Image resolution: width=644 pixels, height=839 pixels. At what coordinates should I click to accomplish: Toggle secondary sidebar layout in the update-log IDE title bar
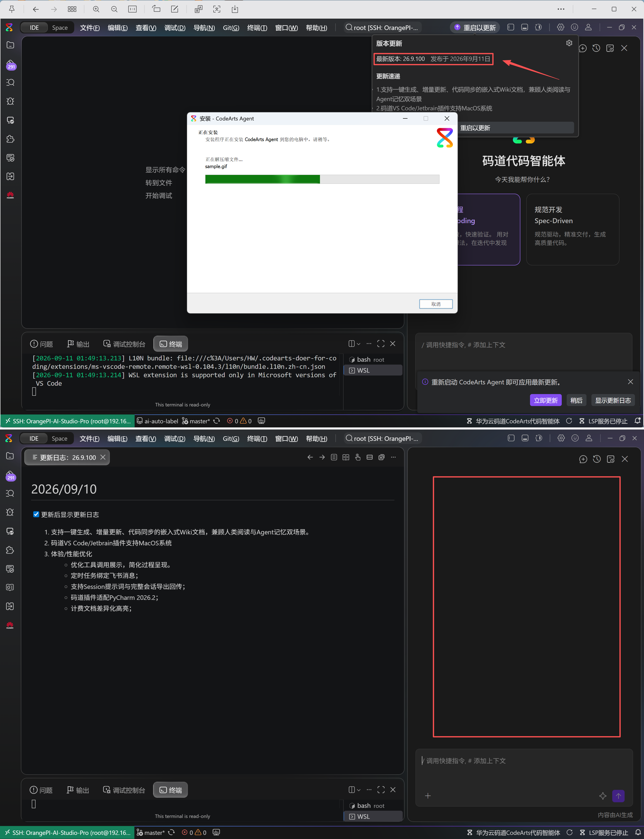tap(539, 438)
